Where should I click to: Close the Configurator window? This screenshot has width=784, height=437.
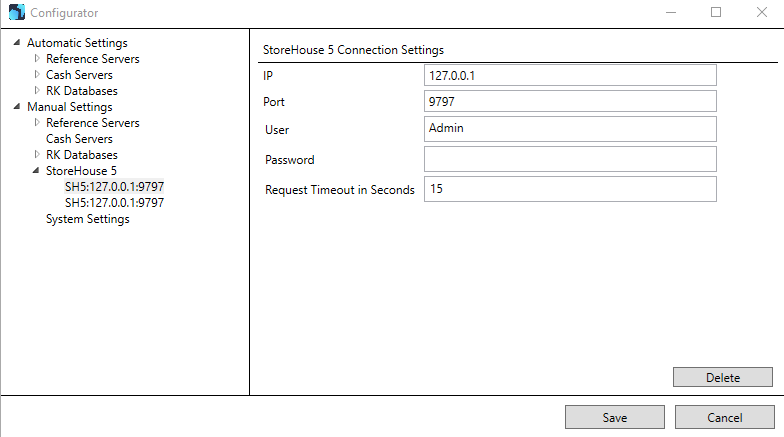tap(762, 12)
